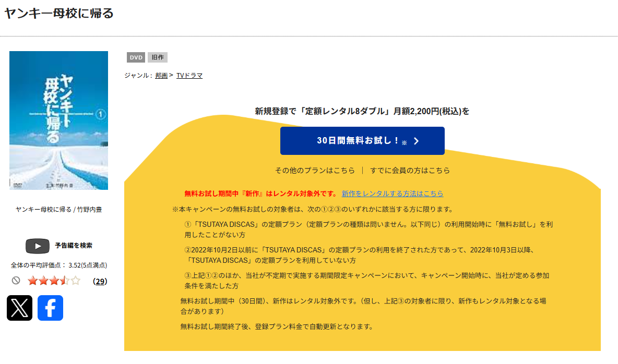This screenshot has width=618, height=364.
Task: Click the title ヤンキー母校に帰る / 竹野内豊
Action: coord(58,208)
